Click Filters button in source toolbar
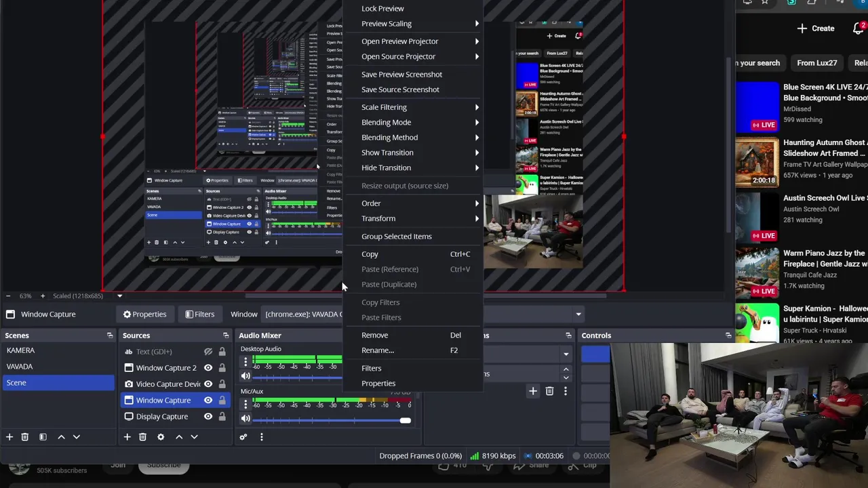The width and height of the screenshot is (868, 488). point(200,314)
